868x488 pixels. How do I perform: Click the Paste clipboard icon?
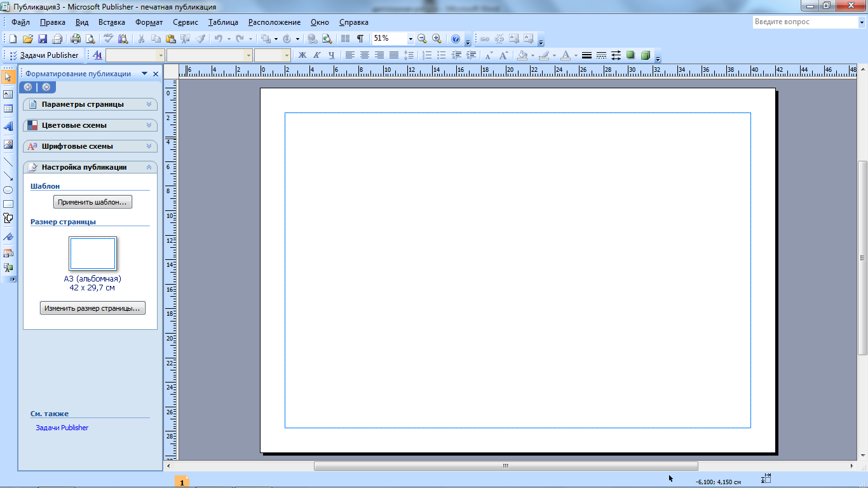(171, 39)
